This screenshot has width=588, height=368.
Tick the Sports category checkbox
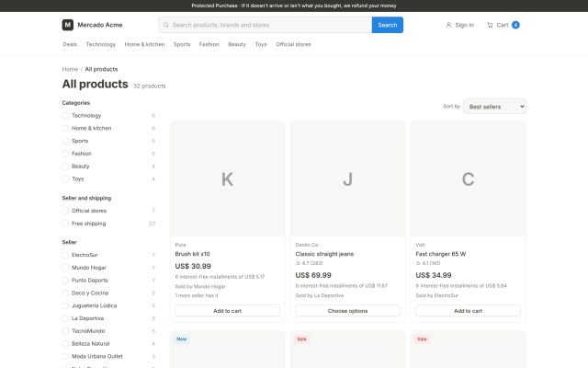65,141
